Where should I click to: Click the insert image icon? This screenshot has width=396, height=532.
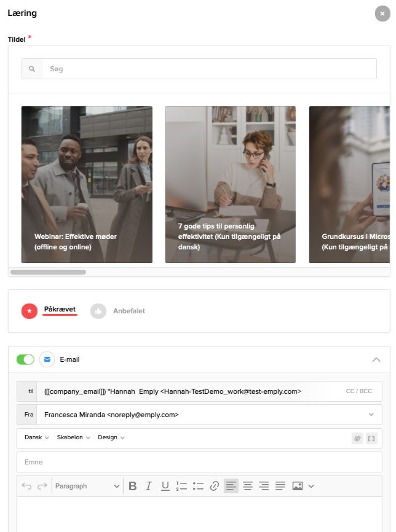click(x=298, y=486)
